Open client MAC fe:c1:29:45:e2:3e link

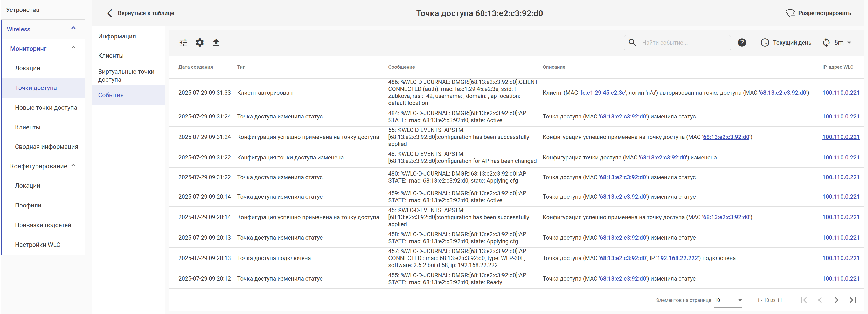(602, 93)
